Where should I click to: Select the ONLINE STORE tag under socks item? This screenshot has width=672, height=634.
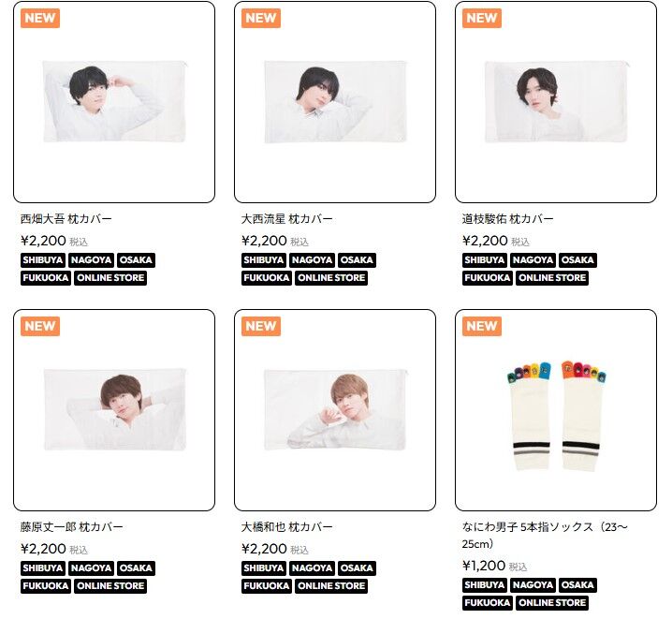click(x=552, y=603)
